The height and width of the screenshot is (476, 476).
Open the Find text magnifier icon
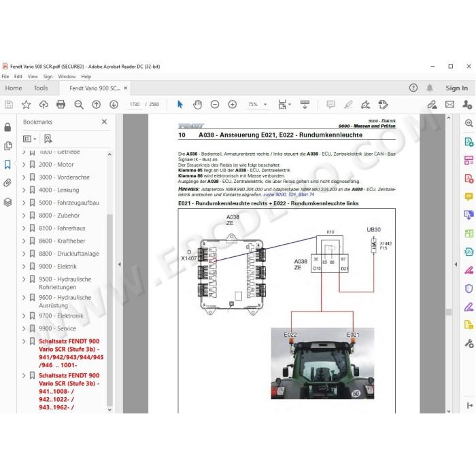tap(79, 105)
